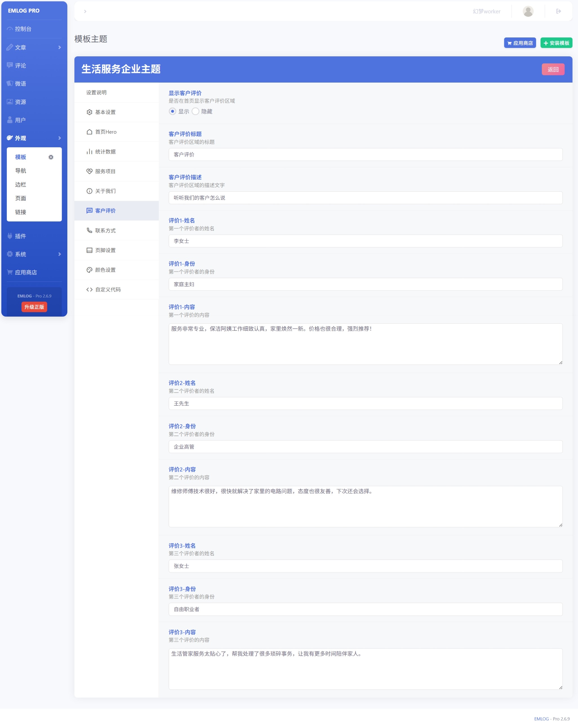Focus the 客户评价标题 input field

point(365,154)
